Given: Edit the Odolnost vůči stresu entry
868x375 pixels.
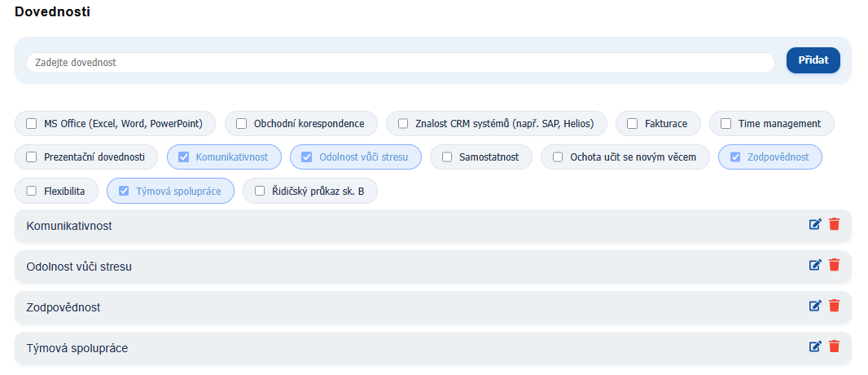Looking at the screenshot, I should click(815, 265).
